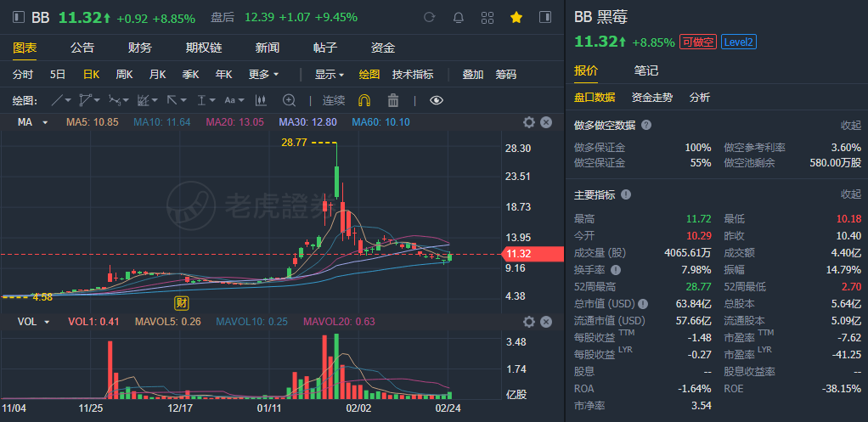
Task: Select the wave pattern drawing tool
Action: point(114,100)
